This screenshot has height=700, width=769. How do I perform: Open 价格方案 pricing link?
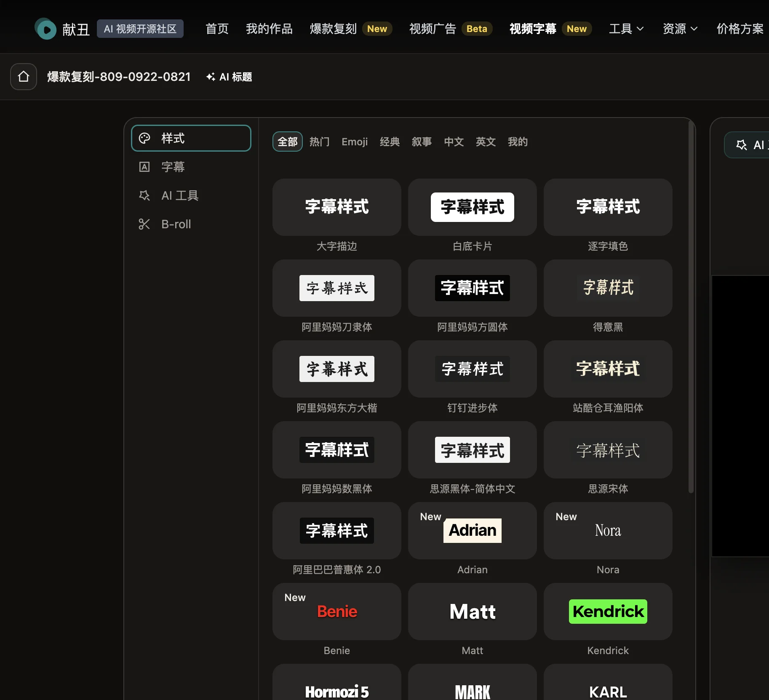pos(740,29)
